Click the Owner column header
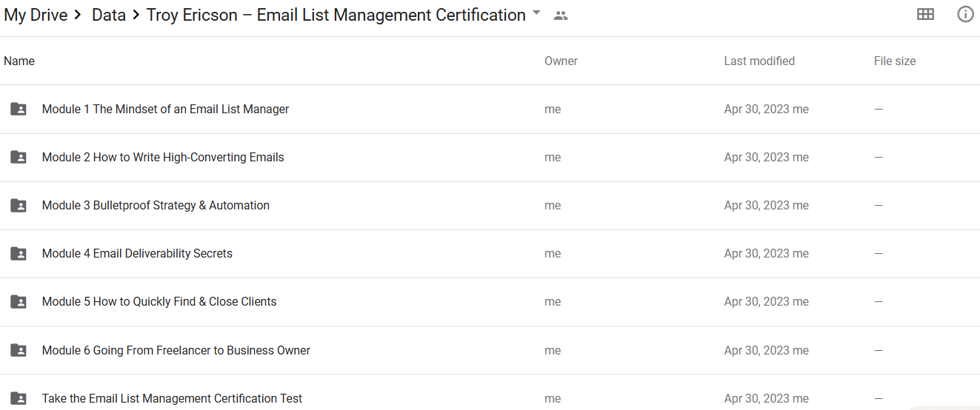The image size is (980, 410). point(561,61)
